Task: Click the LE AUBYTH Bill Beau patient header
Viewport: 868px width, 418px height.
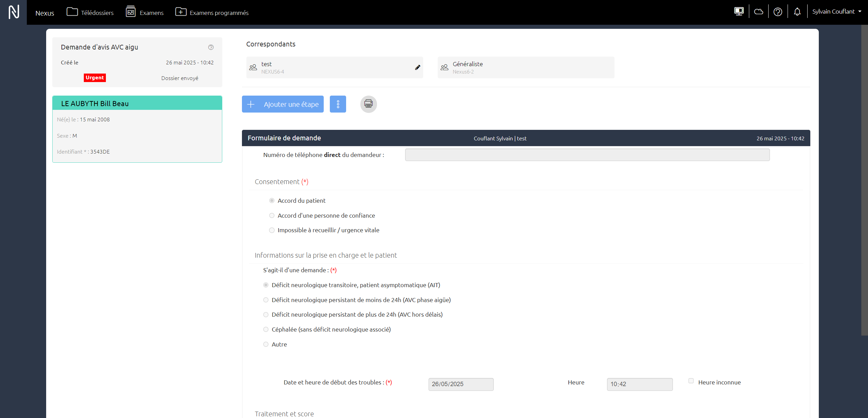Action: pyautogui.click(x=137, y=103)
